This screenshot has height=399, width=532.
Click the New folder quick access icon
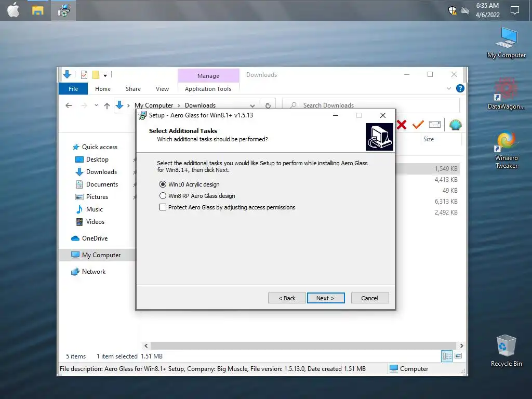tap(96, 75)
